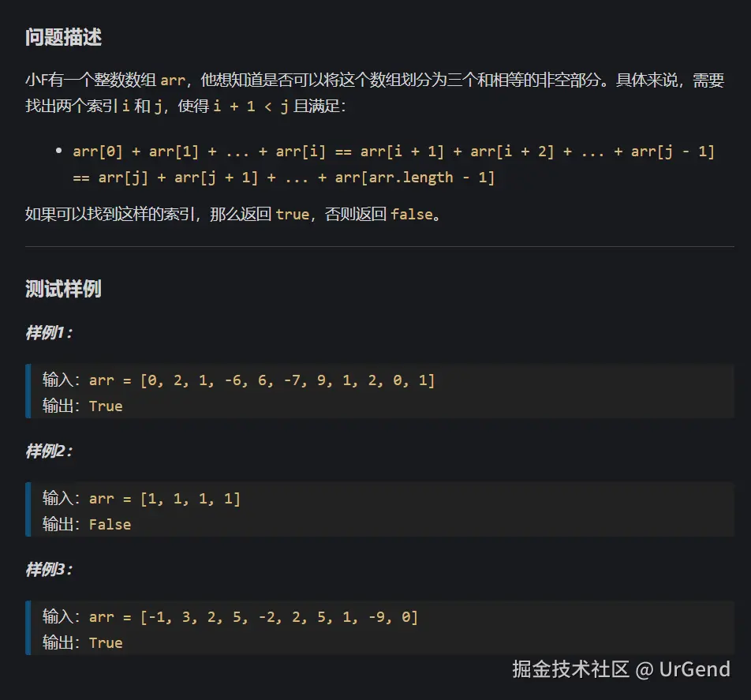Click the True output of 样例3
751x700 pixels.
(x=106, y=642)
